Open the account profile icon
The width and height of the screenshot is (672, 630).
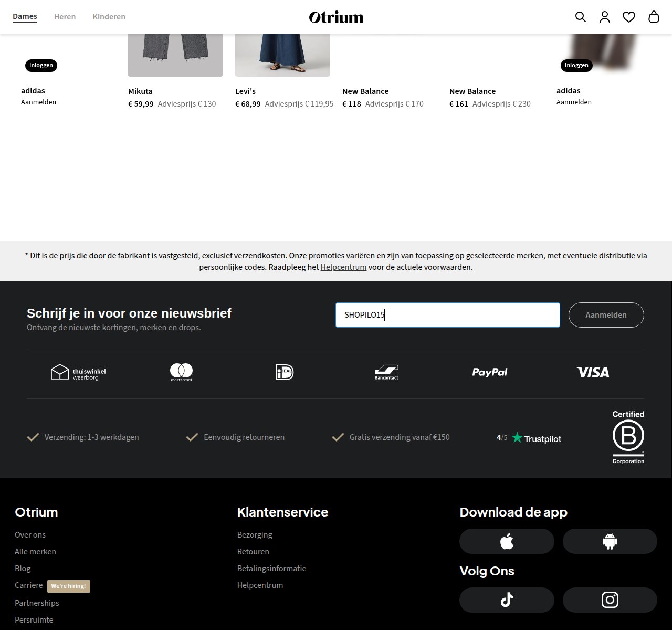[605, 17]
